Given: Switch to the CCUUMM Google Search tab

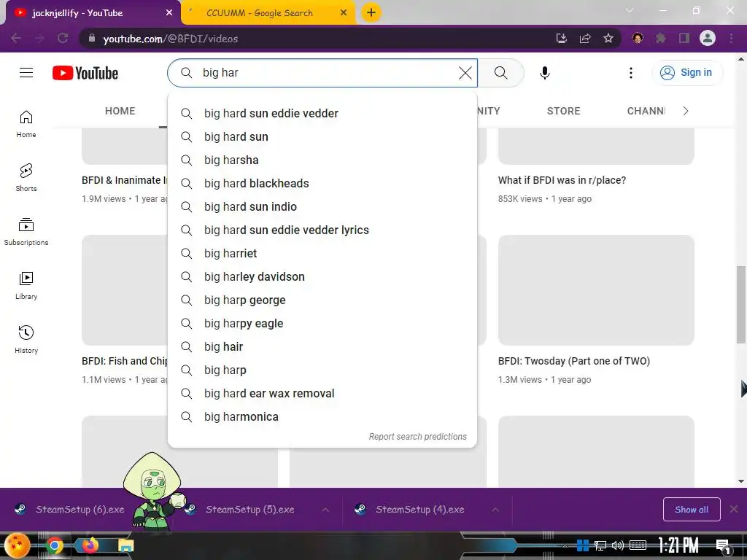Looking at the screenshot, I should [268, 13].
